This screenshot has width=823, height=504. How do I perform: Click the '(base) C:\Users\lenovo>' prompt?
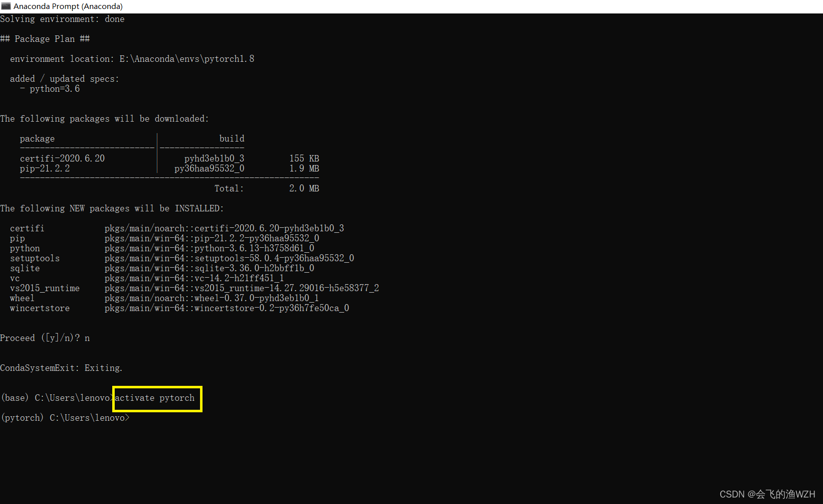point(57,398)
